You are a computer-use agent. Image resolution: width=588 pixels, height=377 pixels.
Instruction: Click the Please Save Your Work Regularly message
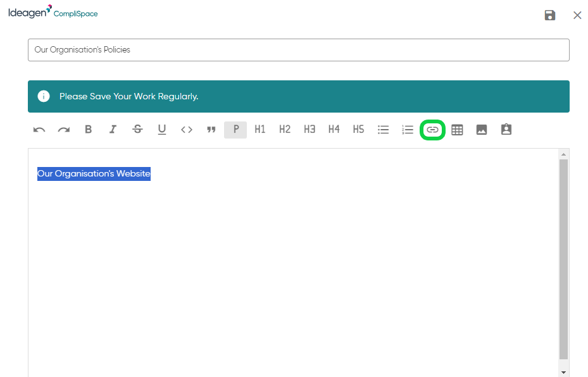[x=129, y=96]
